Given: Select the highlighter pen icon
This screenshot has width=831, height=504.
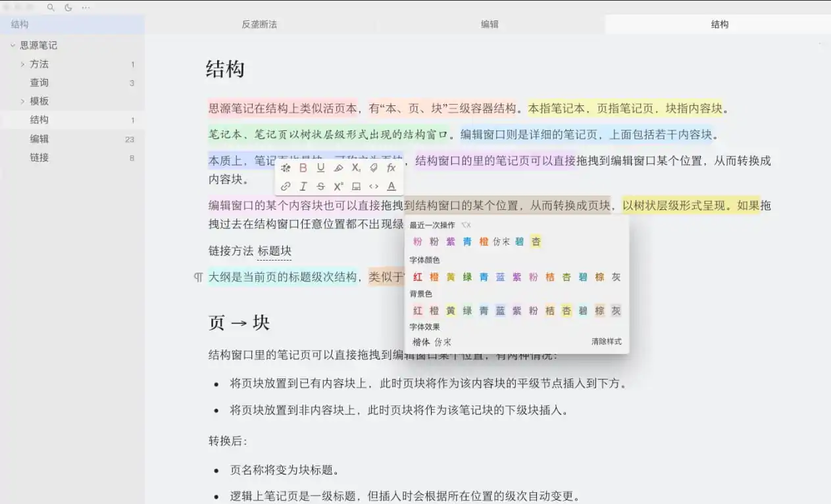Looking at the screenshot, I should tap(338, 168).
